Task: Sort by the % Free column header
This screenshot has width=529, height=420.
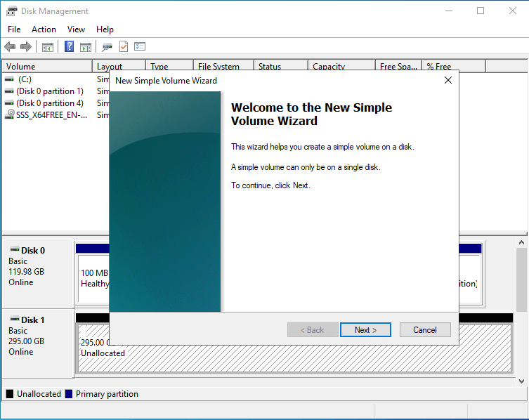Action: click(454, 67)
